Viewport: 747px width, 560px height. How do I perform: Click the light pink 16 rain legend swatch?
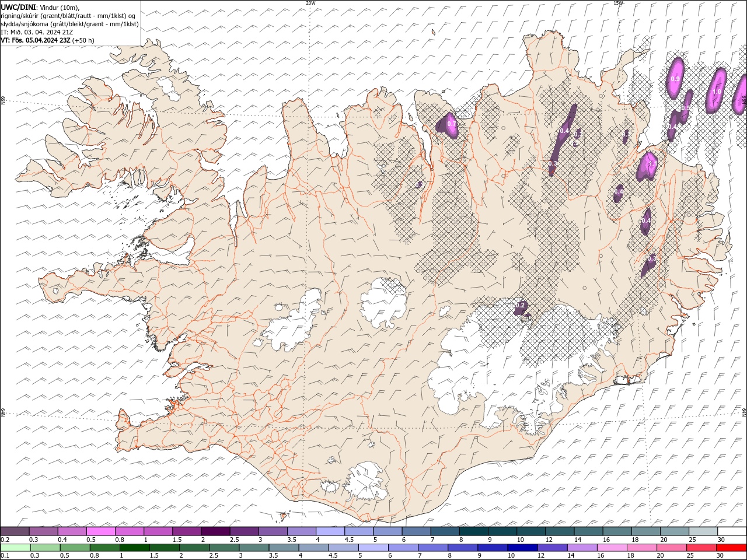pos(612,548)
